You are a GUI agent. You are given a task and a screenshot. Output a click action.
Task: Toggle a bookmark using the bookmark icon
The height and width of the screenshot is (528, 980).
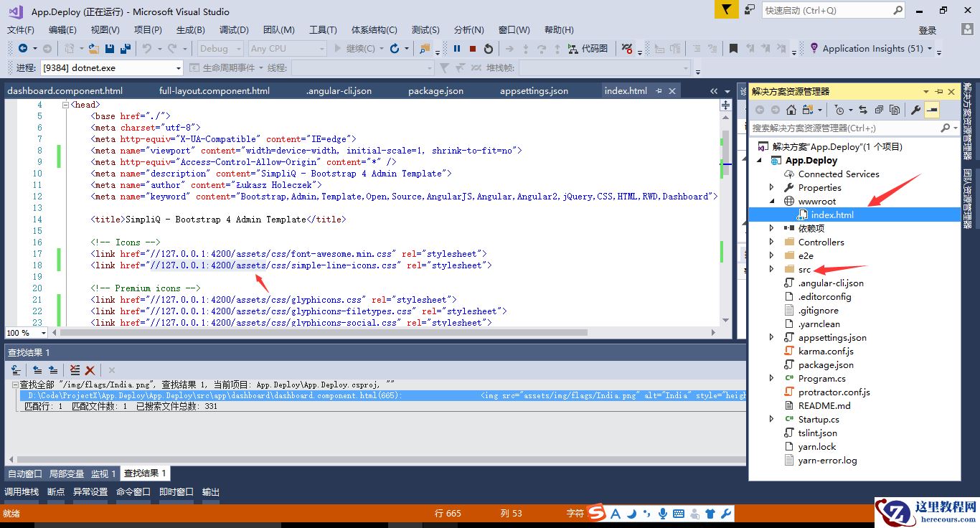734,49
